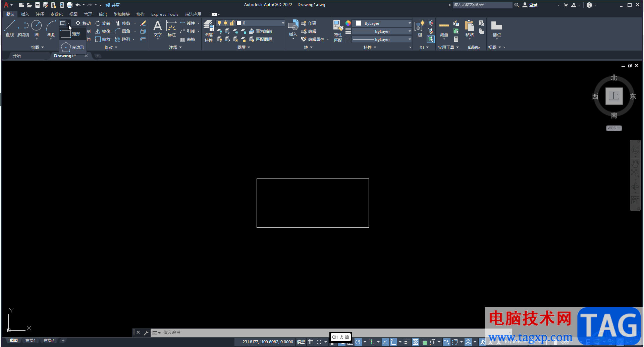Image resolution: width=644 pixels, height=347 pixels.
Task: Toggle the layer lock icon
Action: click(x=232, y=23)
